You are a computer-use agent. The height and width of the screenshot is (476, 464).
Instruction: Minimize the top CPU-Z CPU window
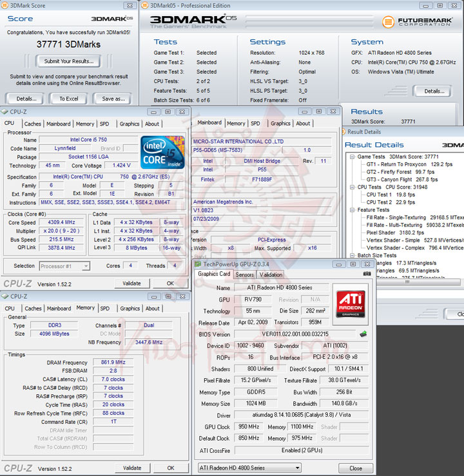pyautogui.click(x=153, y=111)
